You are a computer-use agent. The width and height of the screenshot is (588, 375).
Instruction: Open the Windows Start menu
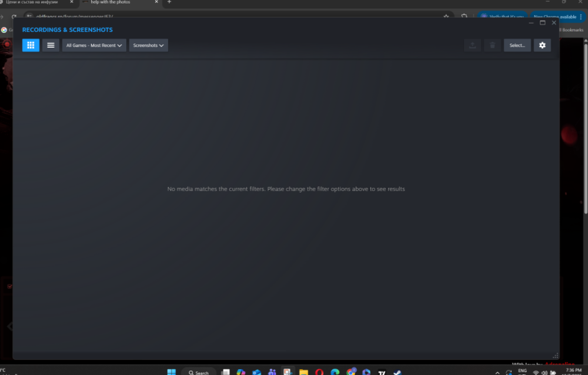coord(171,372)
